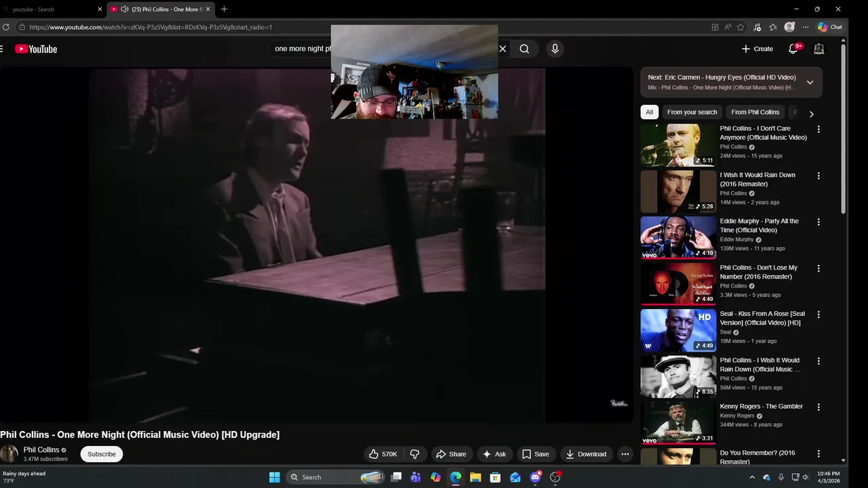Open Discord from taskbar
Screen dimensions: 868x488
[536, 477]
